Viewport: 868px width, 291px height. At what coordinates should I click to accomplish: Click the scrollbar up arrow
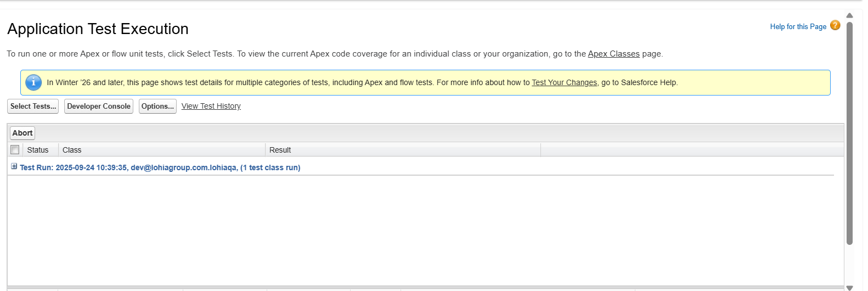coord(849,15)
